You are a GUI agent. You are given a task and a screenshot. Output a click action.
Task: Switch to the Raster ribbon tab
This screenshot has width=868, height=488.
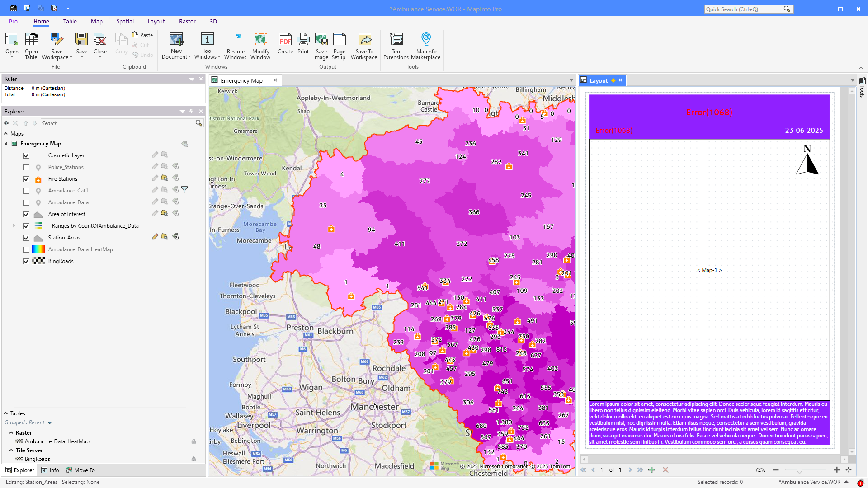187,21
